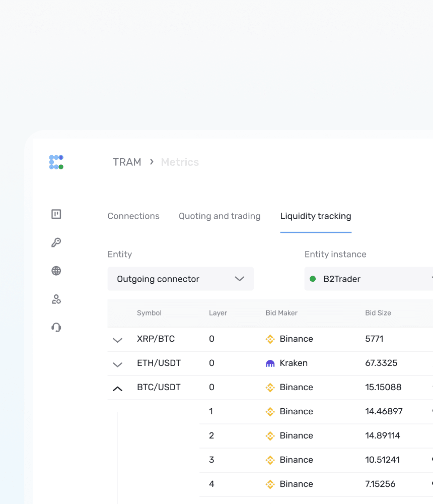The width and height of the screenshot is (433, 504).
Task: Sort by the Bid Size column header
Action: (378, 313)
